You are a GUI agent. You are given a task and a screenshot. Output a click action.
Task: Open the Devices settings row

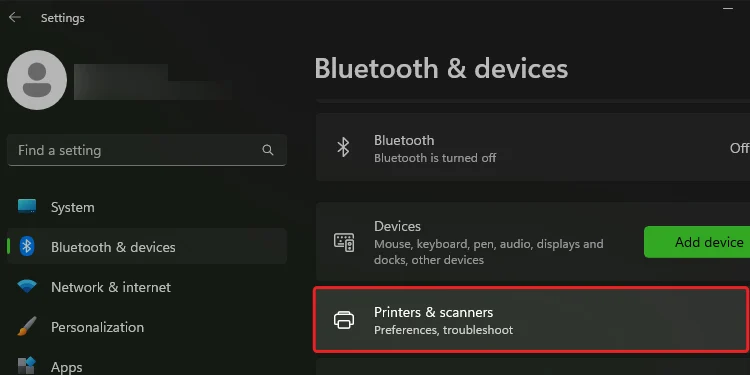533,242
